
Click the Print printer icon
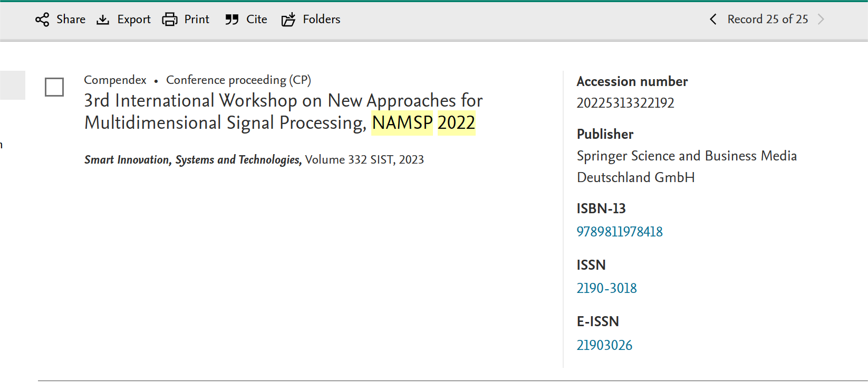(170, 20)
